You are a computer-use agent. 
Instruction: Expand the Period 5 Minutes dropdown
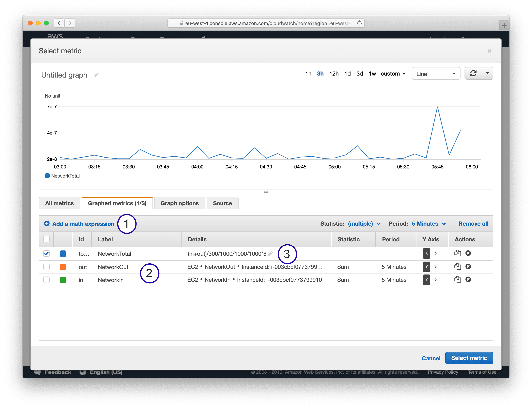tap(429, 224)
